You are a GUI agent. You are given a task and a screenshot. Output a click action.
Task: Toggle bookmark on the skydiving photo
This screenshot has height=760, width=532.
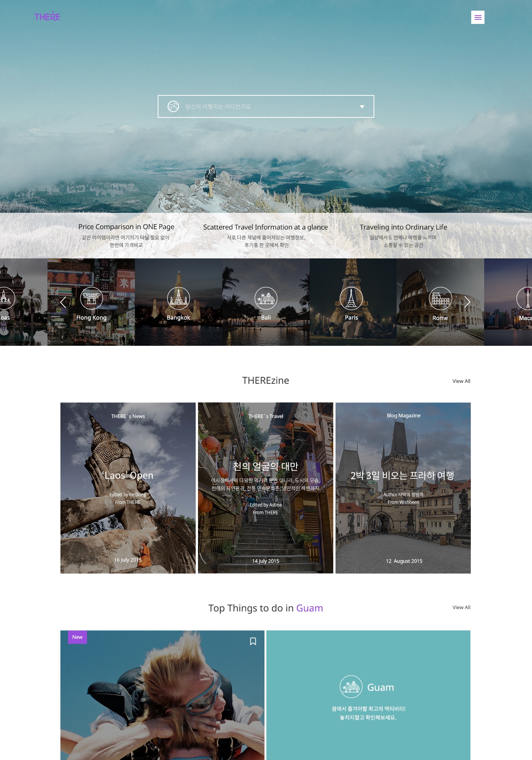coord(253,641)
